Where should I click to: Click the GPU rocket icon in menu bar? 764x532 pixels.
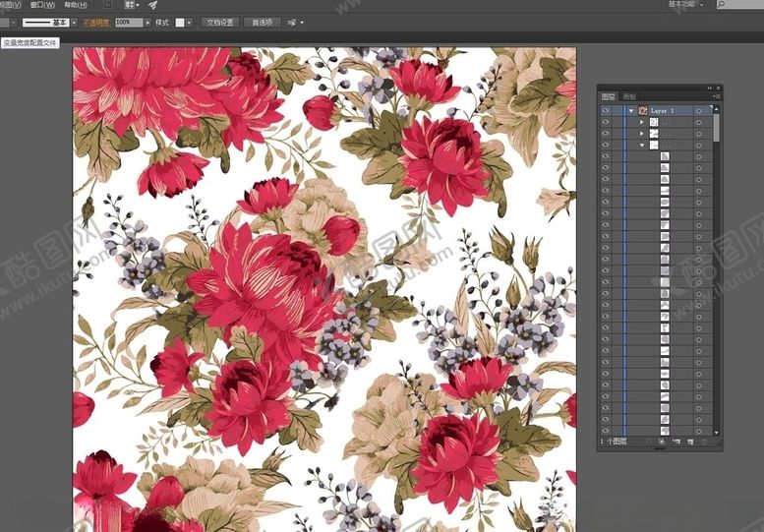(x=153, y=5)
